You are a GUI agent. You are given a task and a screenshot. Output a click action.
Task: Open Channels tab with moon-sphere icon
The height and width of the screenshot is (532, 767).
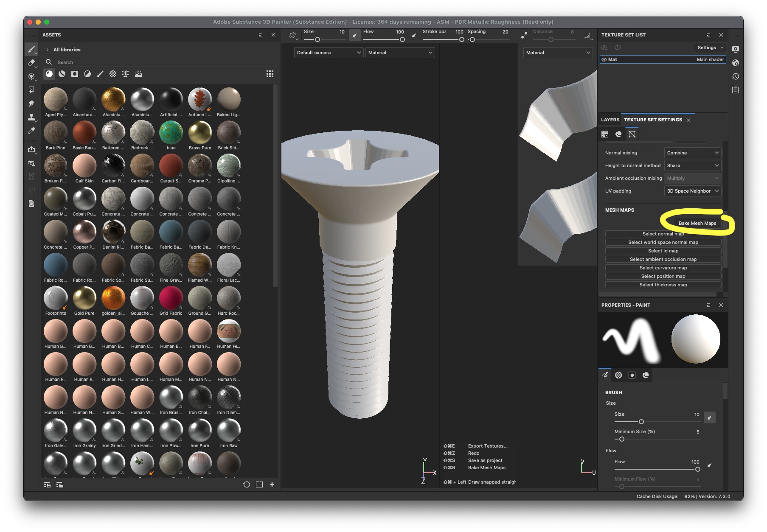pyautogui.click(x=618, y=134)
